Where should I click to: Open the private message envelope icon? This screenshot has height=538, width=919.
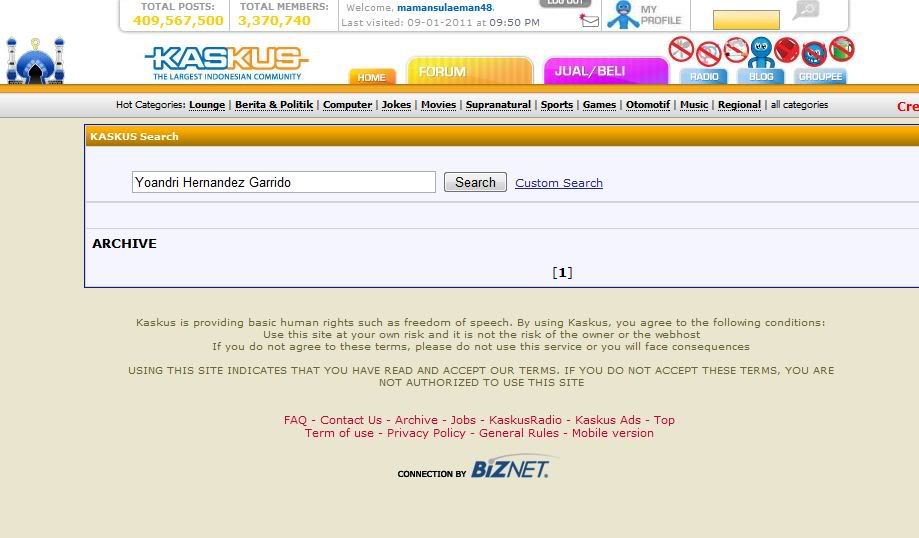590,21
